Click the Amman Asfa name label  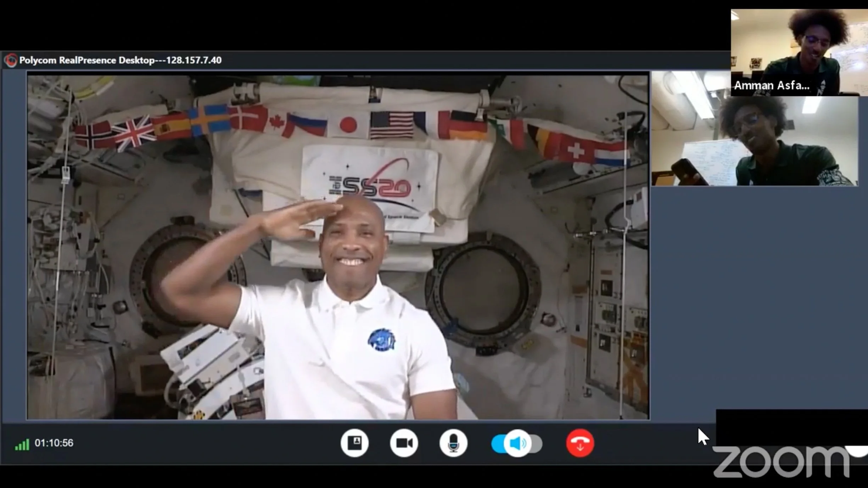coord(772,85)
